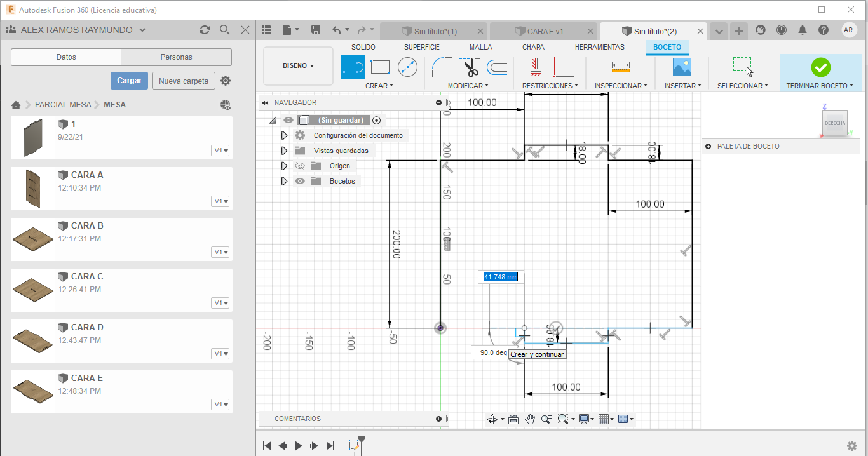This screenshot has height=456, width=868.
Task: Click the Cargar button
Action: tap(130, 81)
